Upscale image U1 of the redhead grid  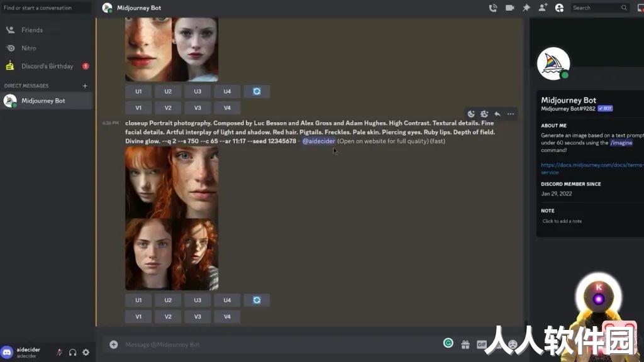138,300
